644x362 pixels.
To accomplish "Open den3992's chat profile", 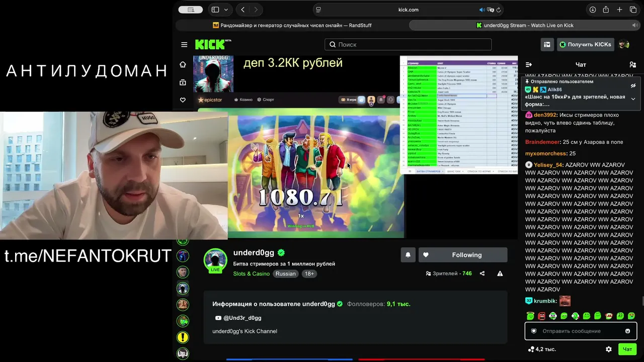I will [545, 115].
